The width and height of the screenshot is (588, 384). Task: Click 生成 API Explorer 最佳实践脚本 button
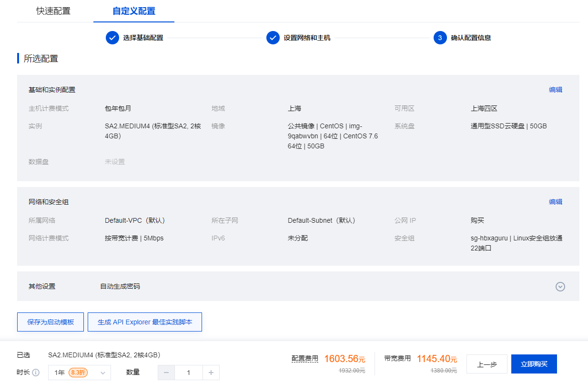[x=144, y=322]
